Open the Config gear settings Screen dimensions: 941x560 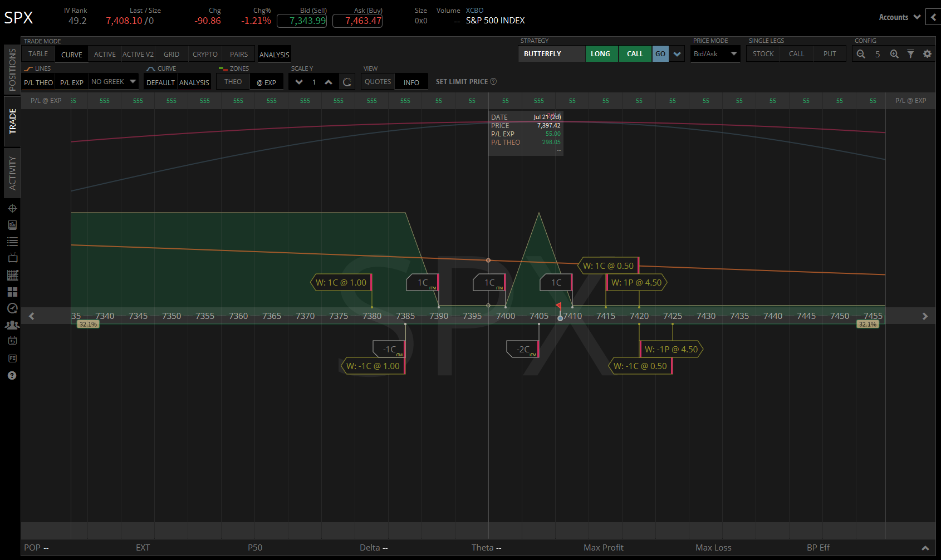click(x=927, y=54)
